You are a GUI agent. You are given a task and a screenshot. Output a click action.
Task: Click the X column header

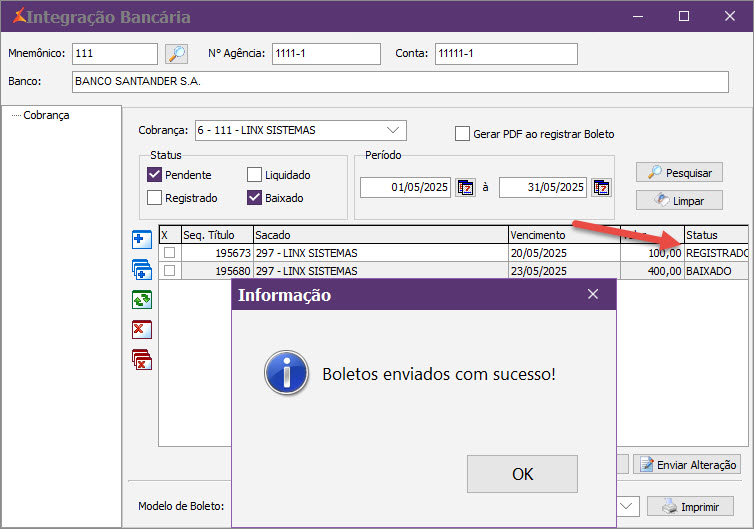tap(170, 235)
